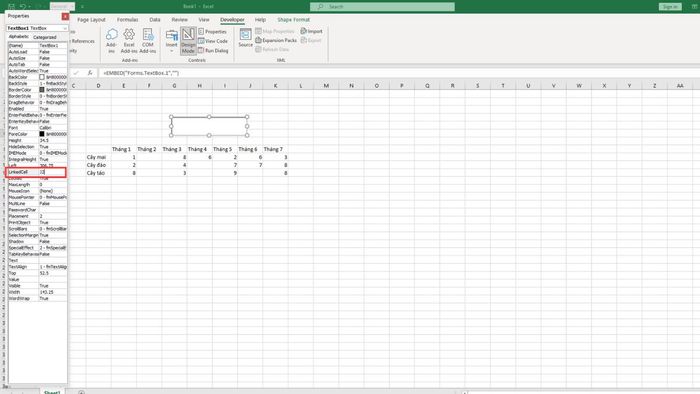This screenshot has width=700, height=394.
Task: Select the cell labeled Cây đào
Action: 98,165
